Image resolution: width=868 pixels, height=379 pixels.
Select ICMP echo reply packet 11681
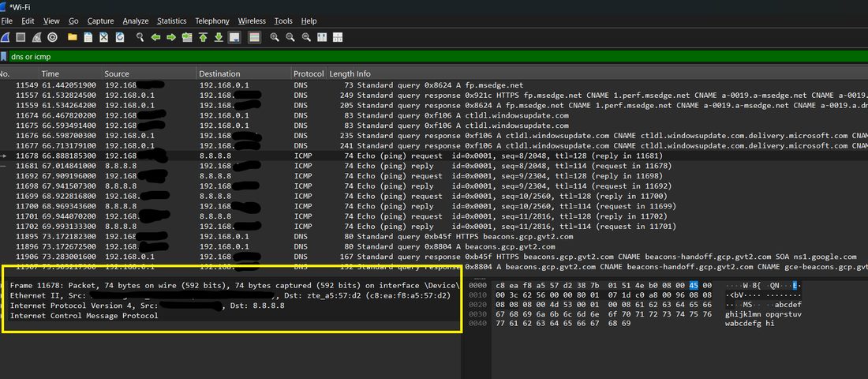pyautogui.click(x=434, y=166)
